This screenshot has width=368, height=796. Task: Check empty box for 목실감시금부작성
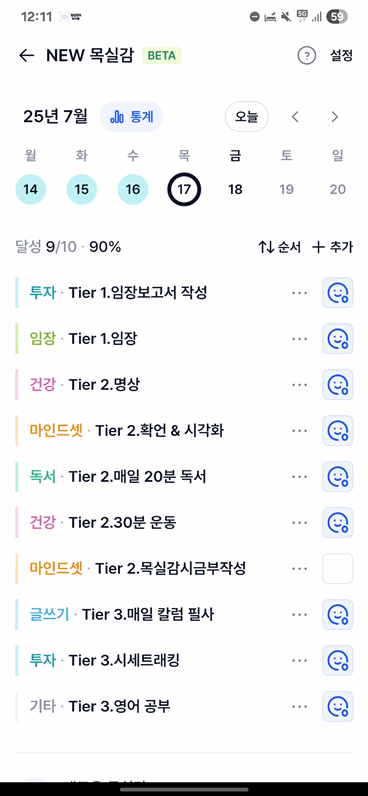(x=338, y=569)
